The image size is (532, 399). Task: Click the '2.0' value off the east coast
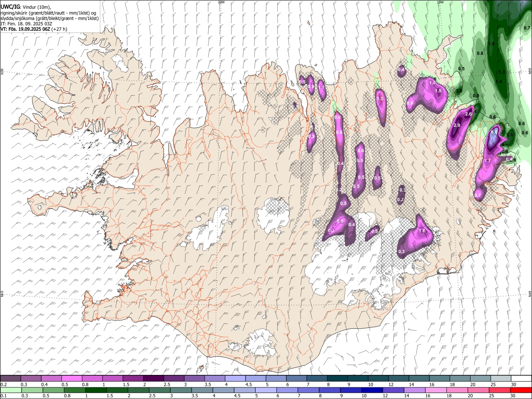pos(510,135)
